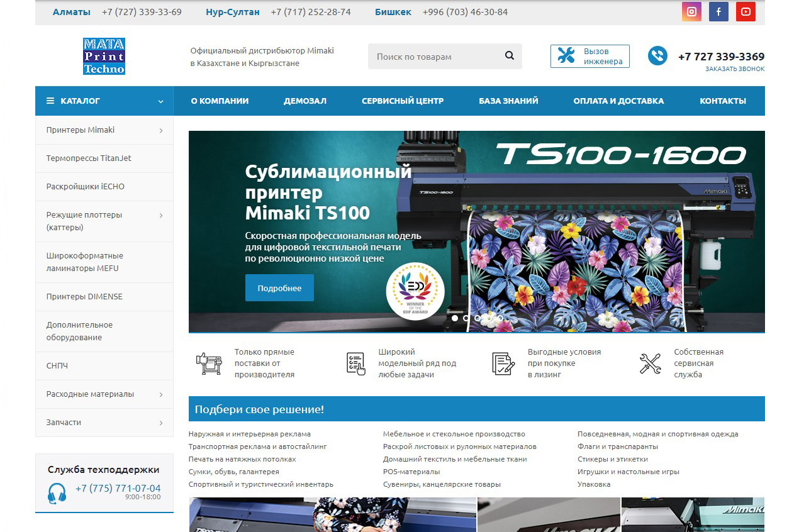Click the MATA Print Techno logo
This screenshot has height=532, width=799.
click(104, 56)
